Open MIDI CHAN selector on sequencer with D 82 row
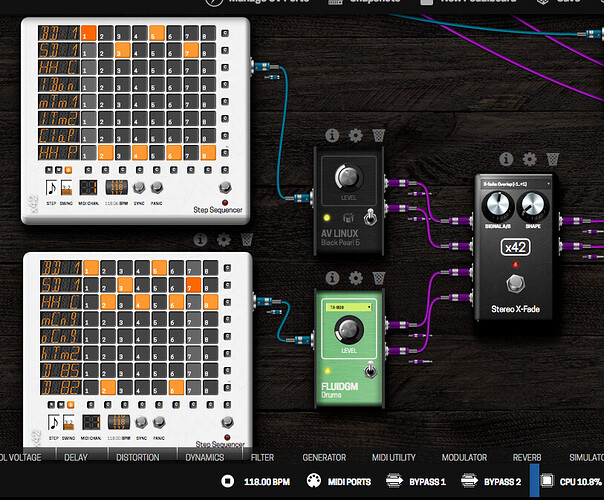Viewport: 604px width, 500px height. (x=91, y=423)
